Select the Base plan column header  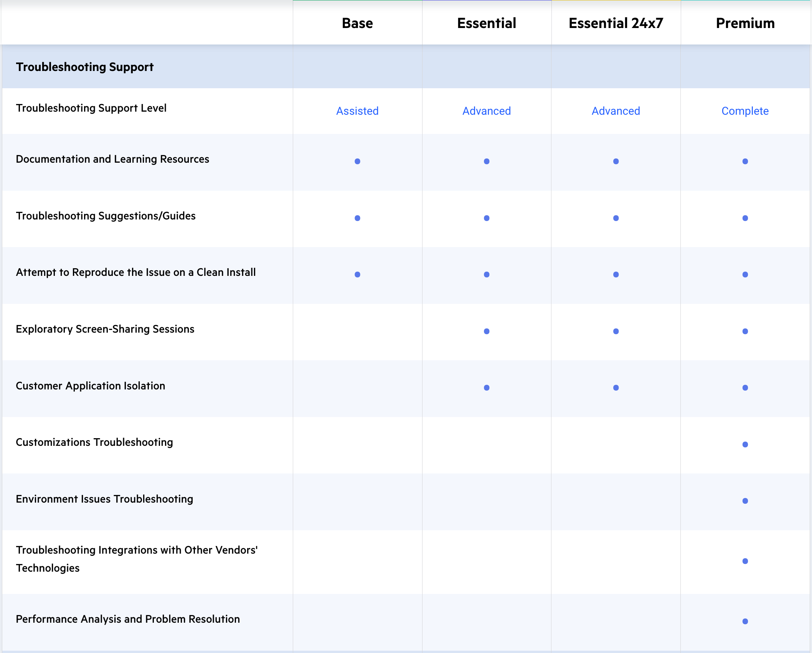click(x=357, y=23)
